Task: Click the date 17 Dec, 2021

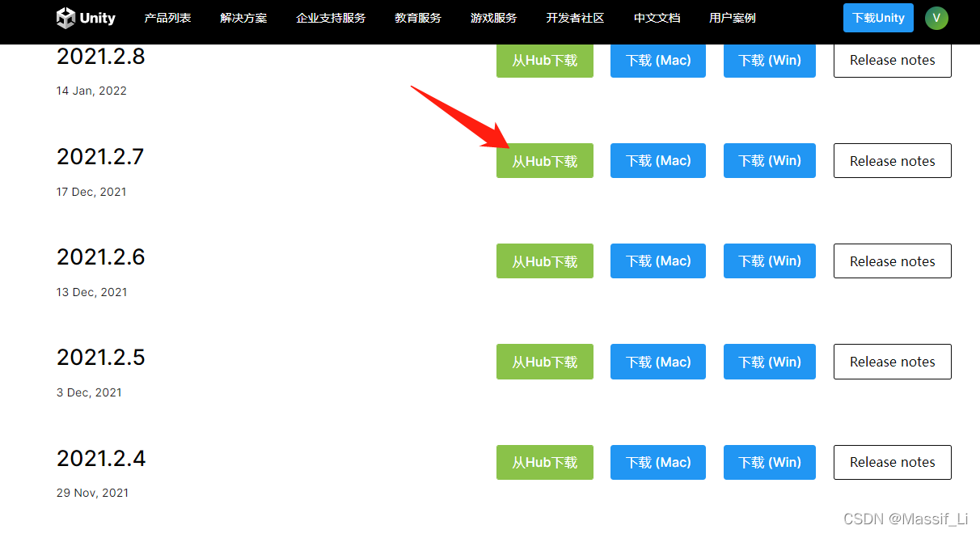Action: click(91, 192)
